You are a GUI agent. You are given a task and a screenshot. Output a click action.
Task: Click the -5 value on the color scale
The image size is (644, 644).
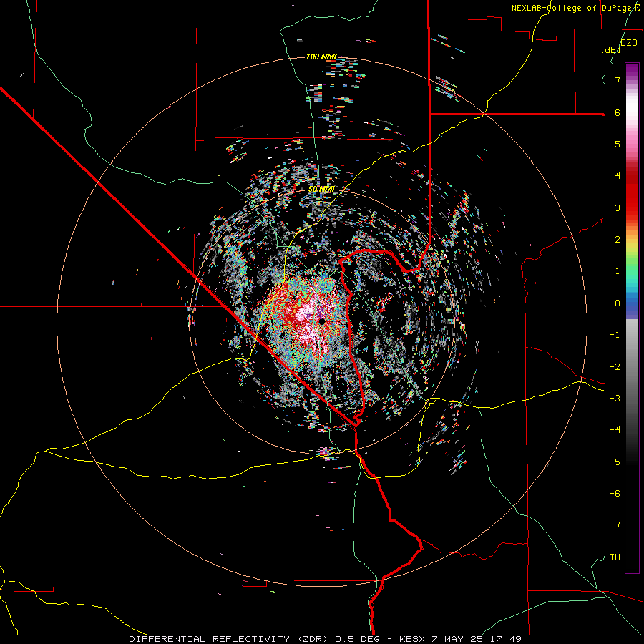(x=615, y=462)
